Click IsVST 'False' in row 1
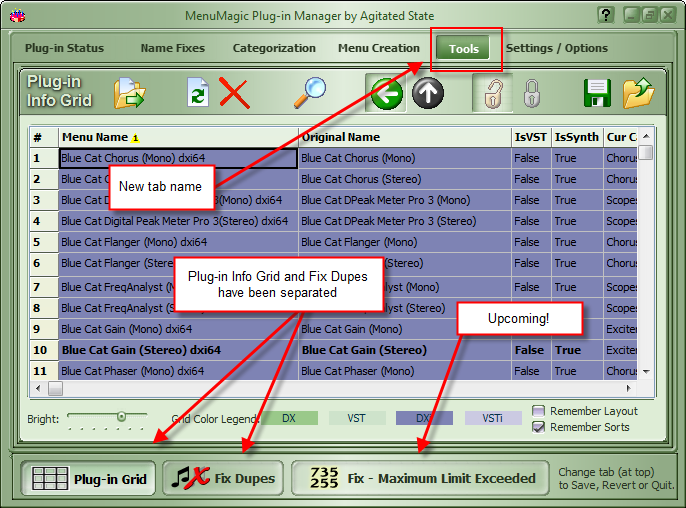The width and height of the screenshot is (686, 508). [x=531, y=158]
